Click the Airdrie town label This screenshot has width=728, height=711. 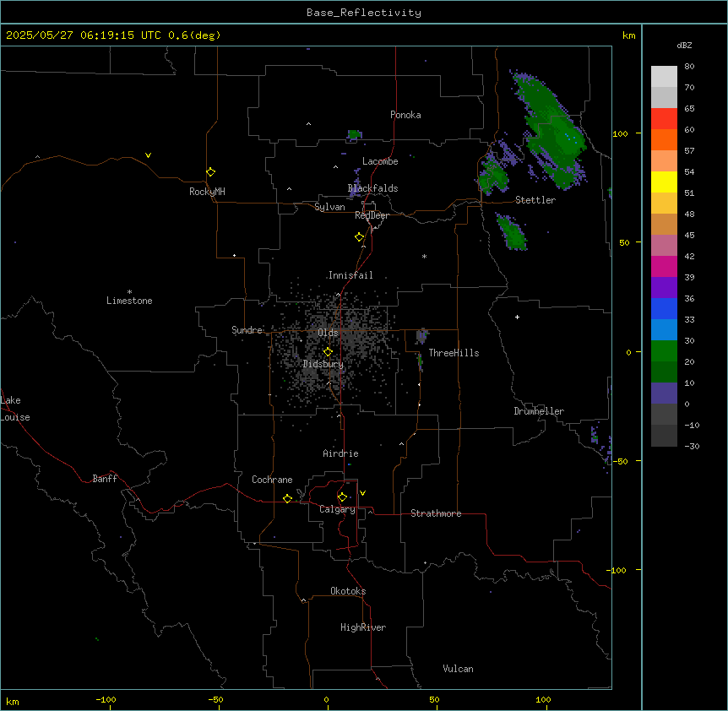tap(340, 453)
